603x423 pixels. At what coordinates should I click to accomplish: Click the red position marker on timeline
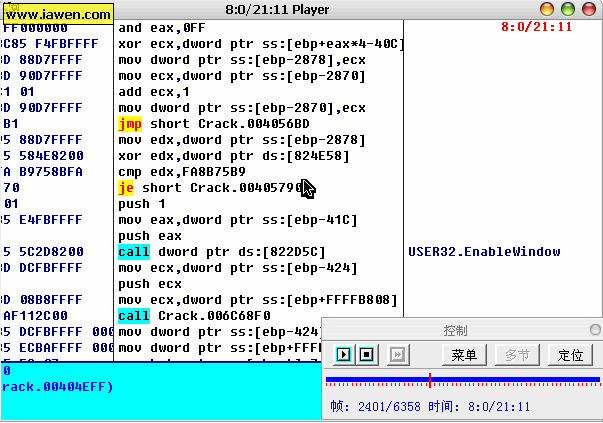coord(430,380)
